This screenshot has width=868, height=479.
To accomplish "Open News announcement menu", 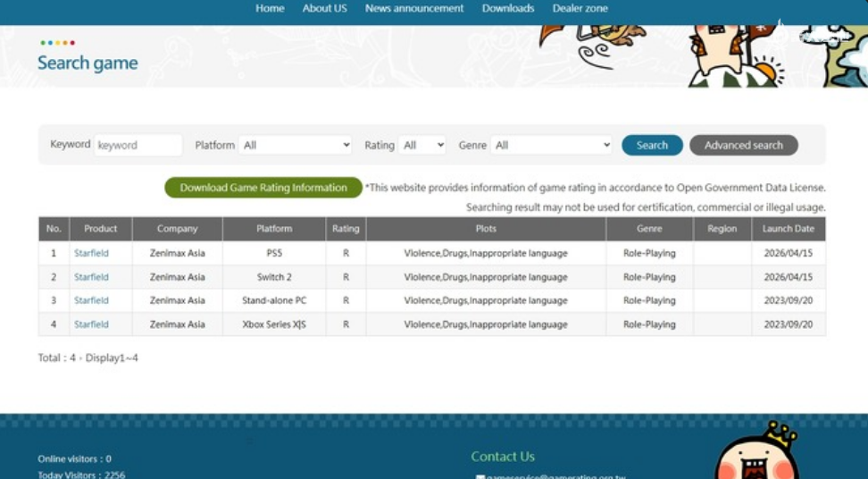I will 414,8.
